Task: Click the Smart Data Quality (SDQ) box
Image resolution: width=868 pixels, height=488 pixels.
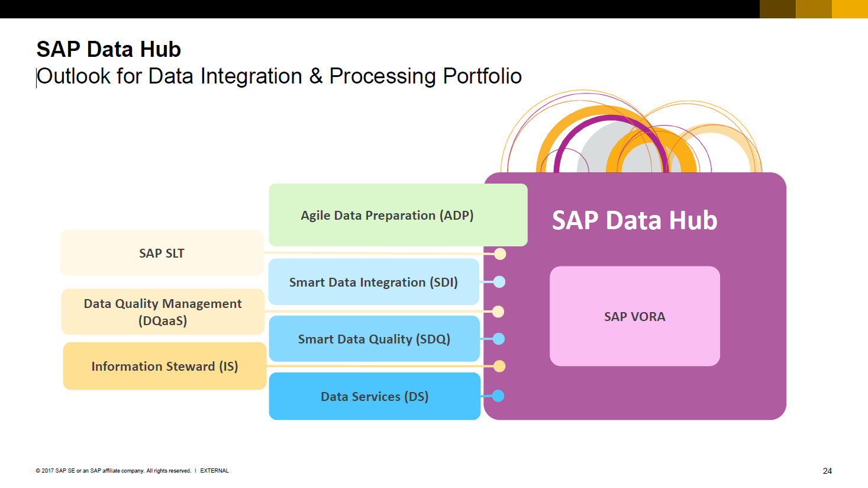Action: [374, 339]
